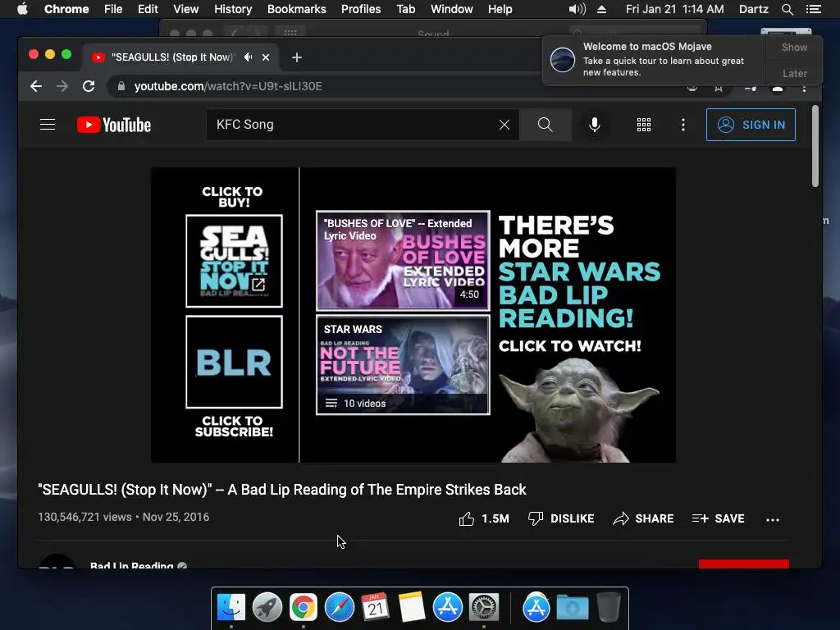Open the Profiles menu
The width and height of the screenshot is (840, 630).
[x=361, y=9]
